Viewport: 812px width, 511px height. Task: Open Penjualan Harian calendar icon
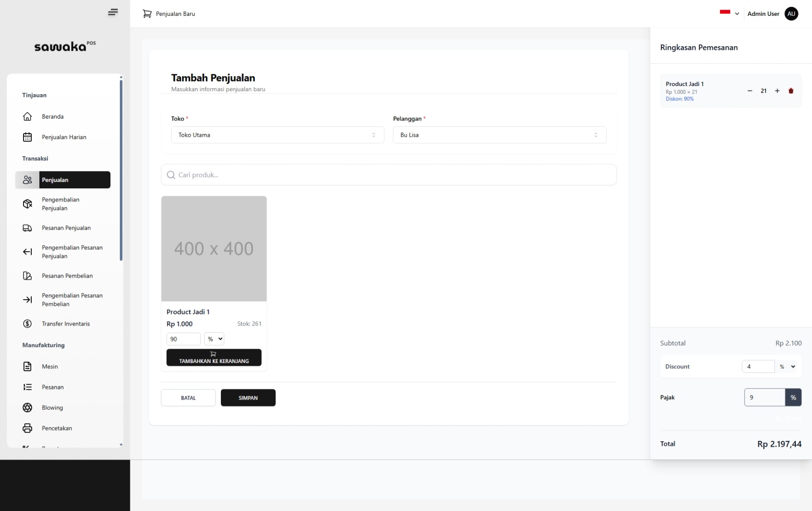(x=28, y=137)
